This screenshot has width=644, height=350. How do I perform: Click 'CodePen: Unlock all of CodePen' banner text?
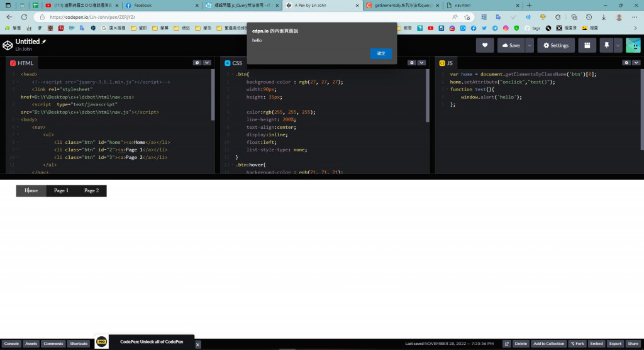(152, 341)
